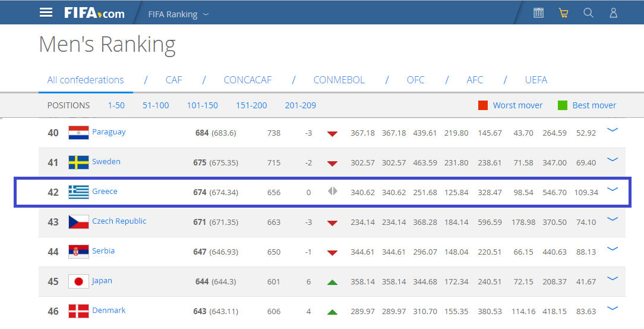The height and width of the screenshot is (329, 644).
Task: Select the All confederations tab
Action: point(86,80)
